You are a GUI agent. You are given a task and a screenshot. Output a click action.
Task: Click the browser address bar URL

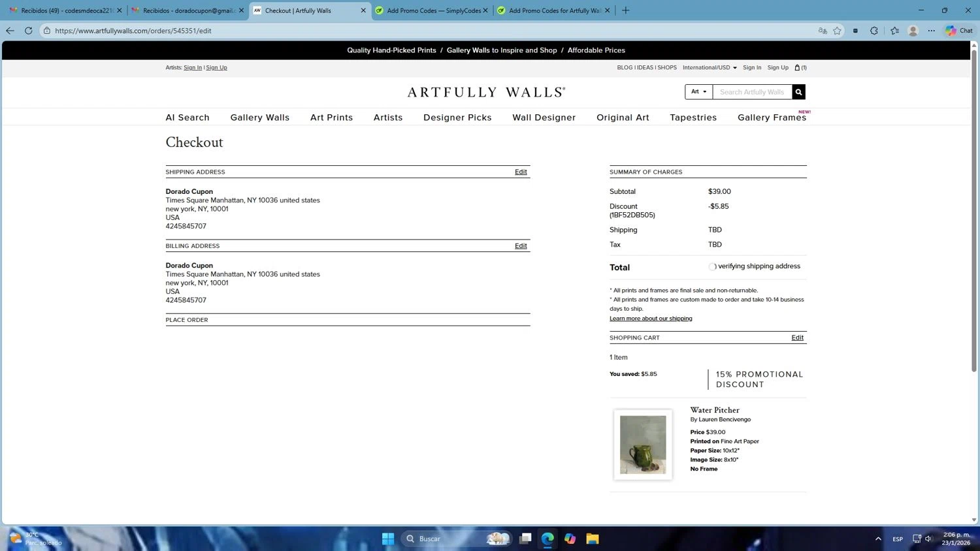[x=133, y=31]
